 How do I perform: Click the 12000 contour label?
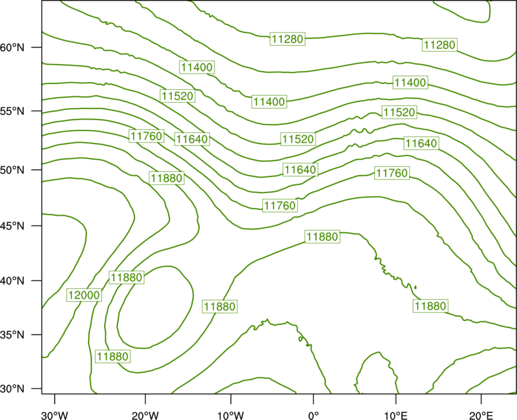tap(84, 295)
